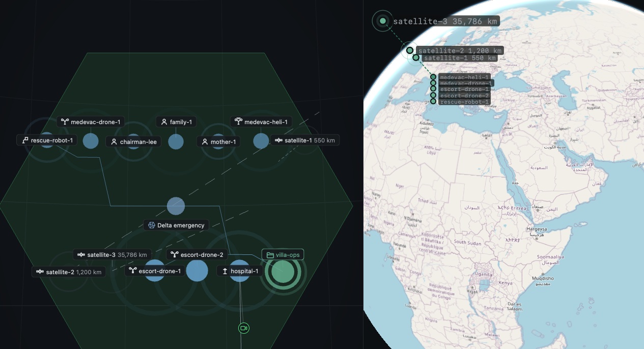Click the green camera icon below hospital-1

click(x=244, y=328)
